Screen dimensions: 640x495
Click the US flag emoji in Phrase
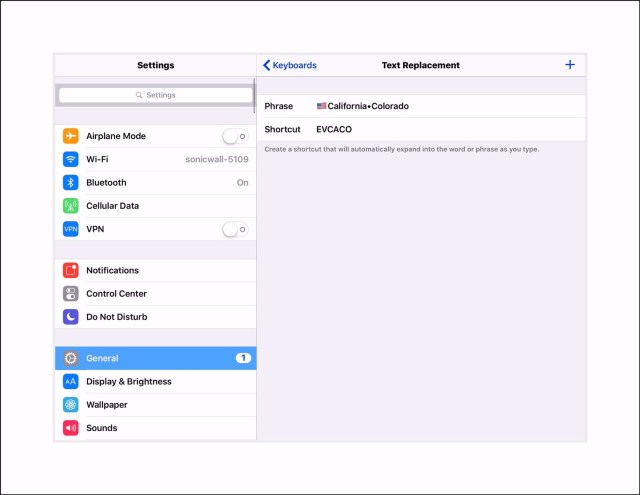(321, 106)
